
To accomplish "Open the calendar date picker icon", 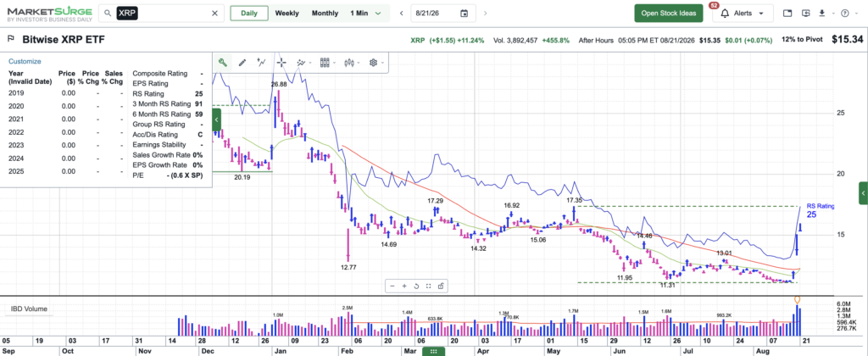I will pos(464,14).
